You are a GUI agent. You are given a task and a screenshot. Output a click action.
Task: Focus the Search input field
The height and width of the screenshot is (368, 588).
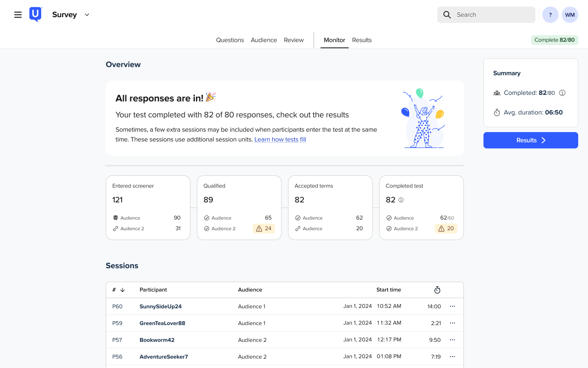pyautogui.click(x=486, y=15)
